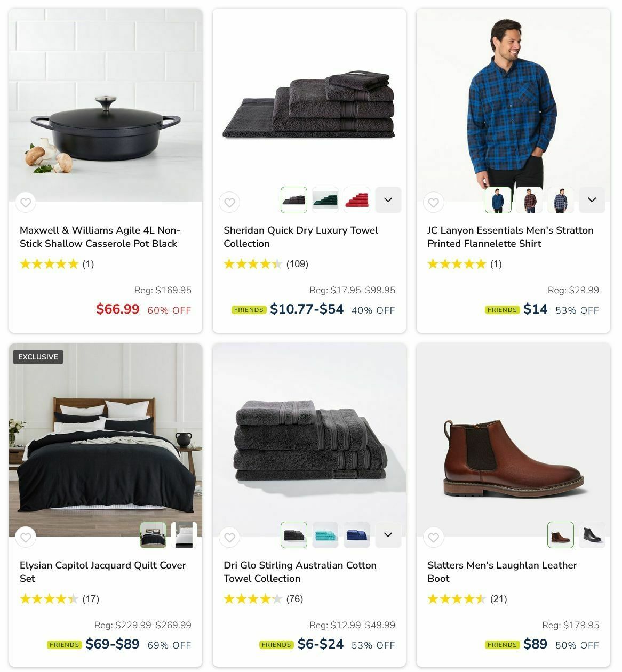This screenshot has height=672, width=622.
Task: Choose the dark green Sheridan towel color
Action: click(x=325, y=200)
